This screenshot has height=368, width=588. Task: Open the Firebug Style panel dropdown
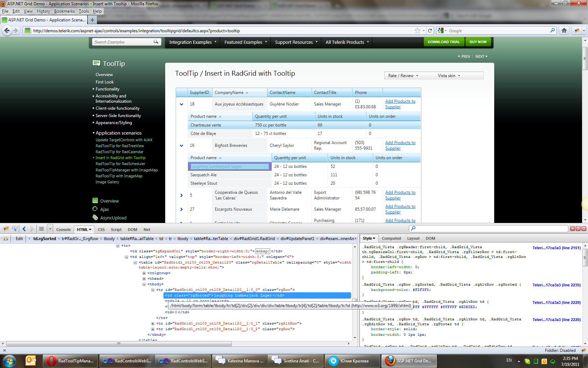point(369,238)
